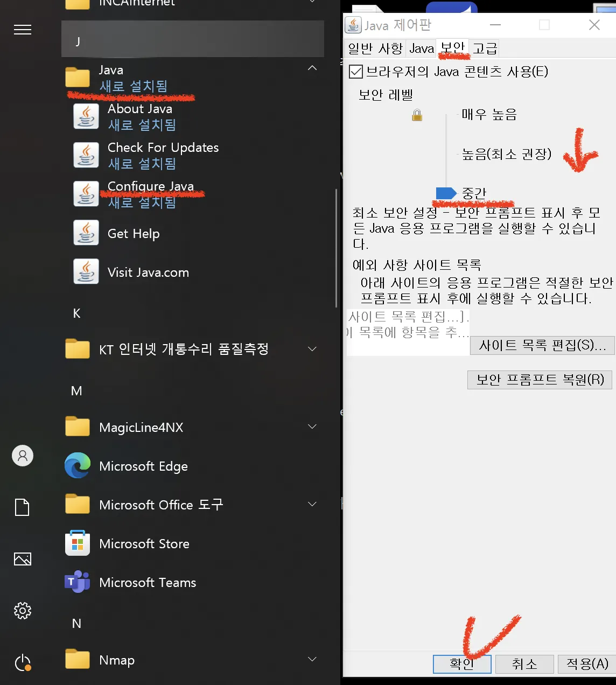616x685 pixels.
Task: Open Settings gear in Start sidebar
Action: [x=23, y=611]
